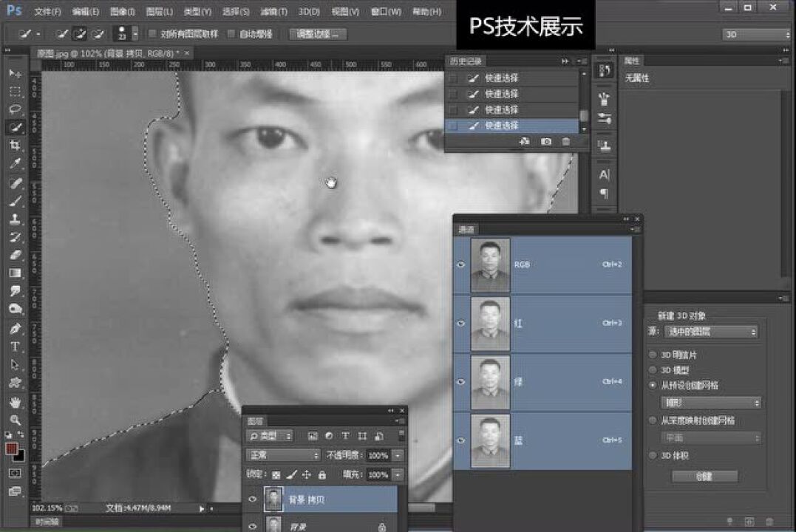Image resolution: width=796 pixels, height=532 pixels.
Task: Delete current state in History panel
Action: 565,142
